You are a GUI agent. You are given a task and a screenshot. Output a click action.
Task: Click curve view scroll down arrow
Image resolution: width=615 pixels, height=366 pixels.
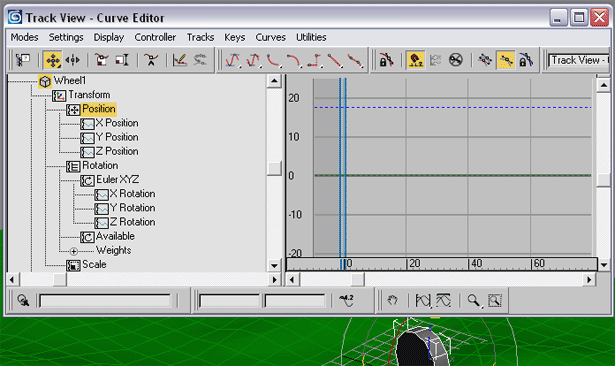click(x=604, y=265)
